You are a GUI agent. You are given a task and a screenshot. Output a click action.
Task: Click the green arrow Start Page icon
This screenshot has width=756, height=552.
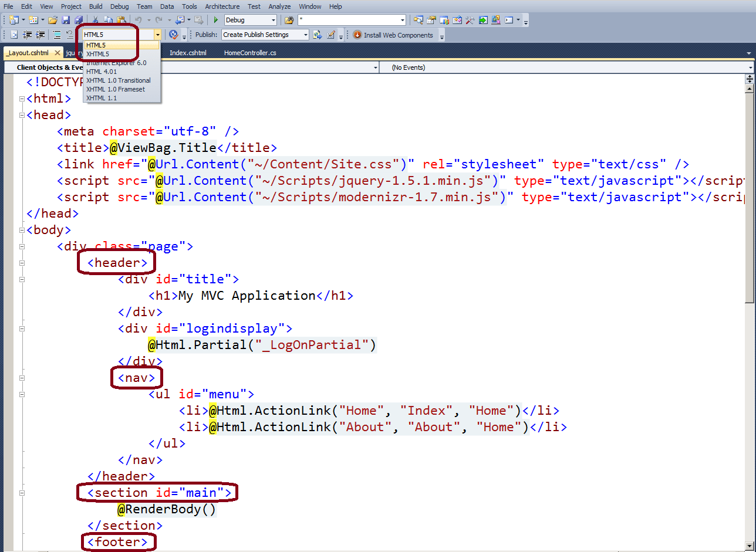(482, 20)
